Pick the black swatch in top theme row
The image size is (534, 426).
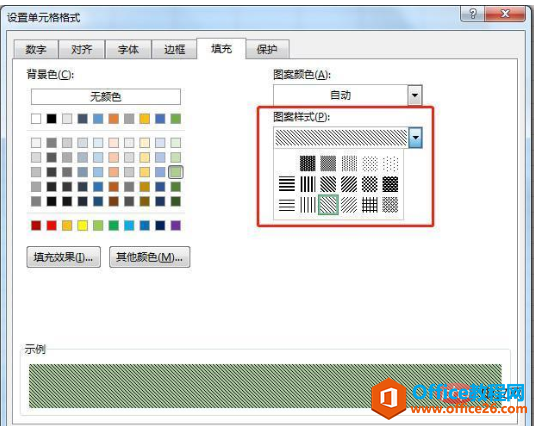(51, 119)
